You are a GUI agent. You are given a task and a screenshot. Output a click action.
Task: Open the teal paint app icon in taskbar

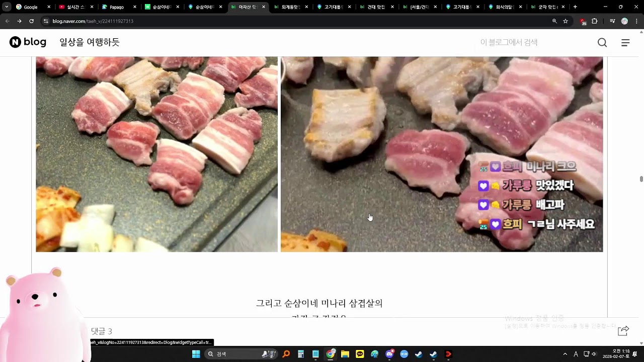click(375, 354)
